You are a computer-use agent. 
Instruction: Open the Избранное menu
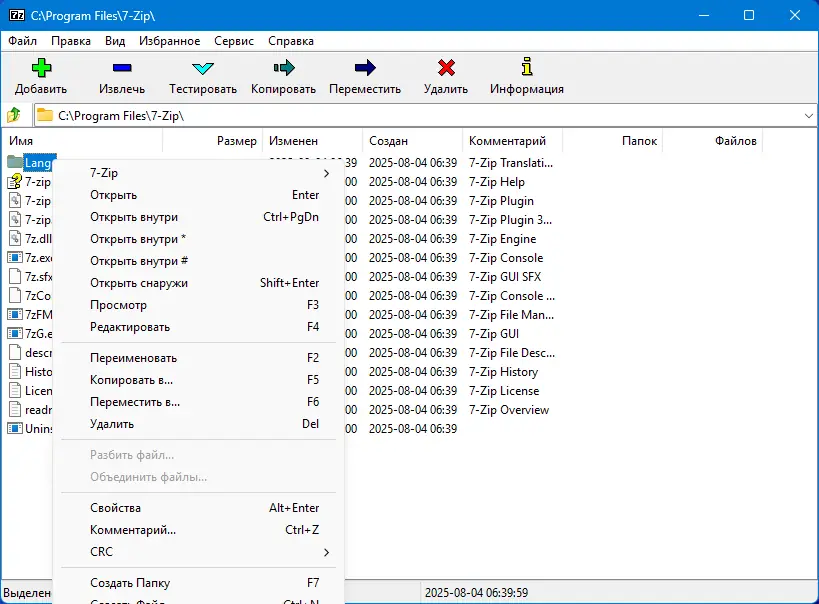(x=169, y=41)
